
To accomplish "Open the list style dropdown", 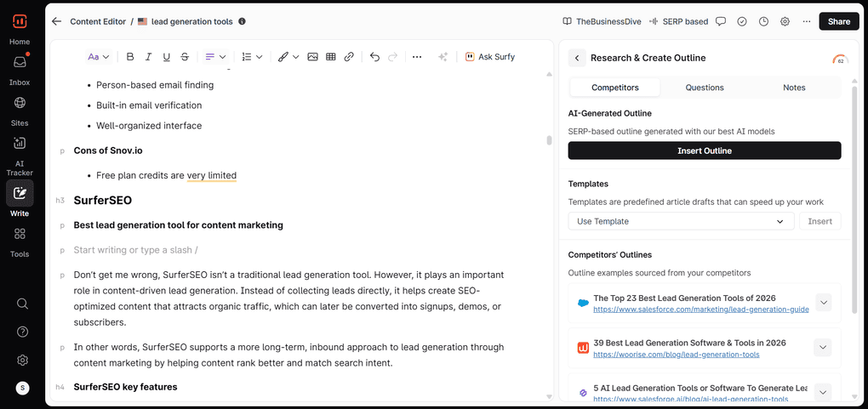I will pos(253,56).
